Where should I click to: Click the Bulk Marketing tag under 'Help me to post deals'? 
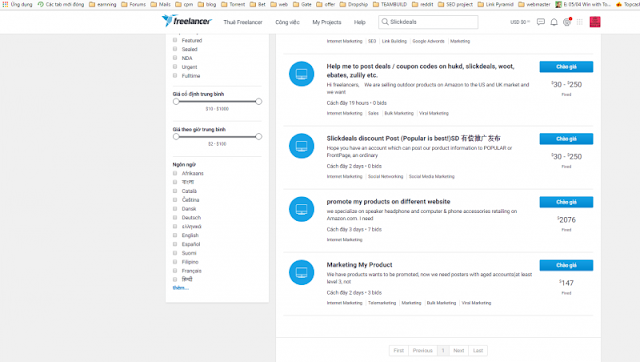pos(399,113)
